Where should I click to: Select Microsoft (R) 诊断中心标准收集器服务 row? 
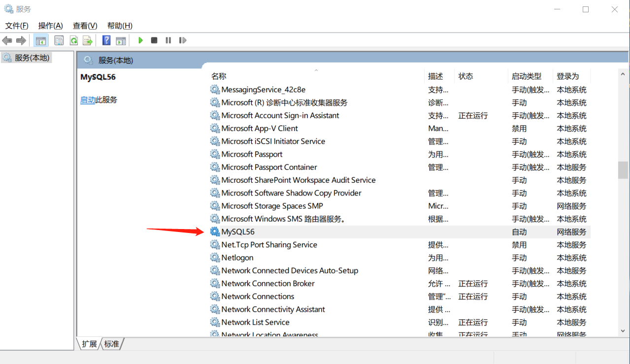point(399,102)
